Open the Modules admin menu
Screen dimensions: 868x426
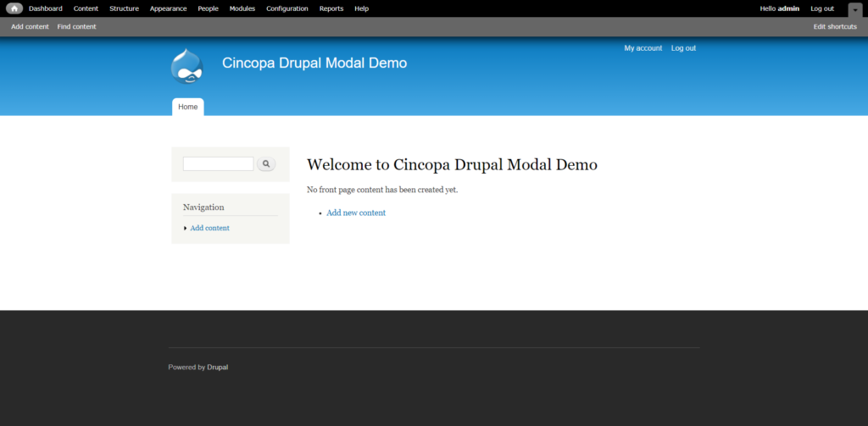click(242, 8)
